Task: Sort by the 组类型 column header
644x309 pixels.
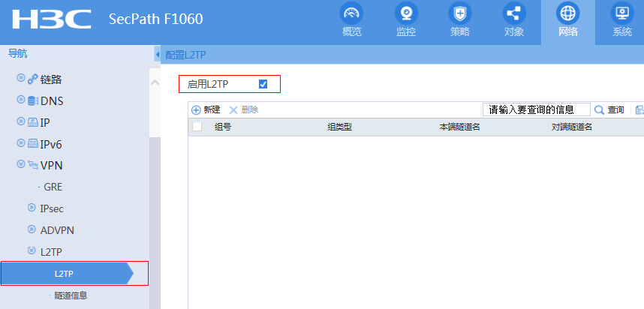Action: (x=340, y=127)
